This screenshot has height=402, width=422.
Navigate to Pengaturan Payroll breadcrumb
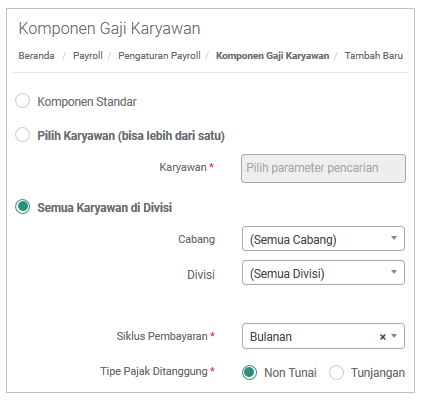pos(159,55)
